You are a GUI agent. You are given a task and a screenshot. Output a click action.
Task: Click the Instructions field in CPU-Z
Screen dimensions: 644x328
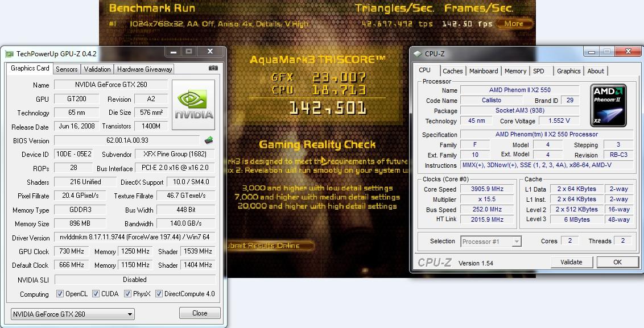pos(546,165)
